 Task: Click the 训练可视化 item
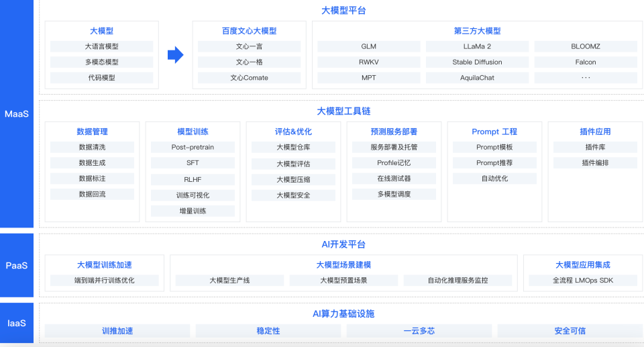pos(193,195)
